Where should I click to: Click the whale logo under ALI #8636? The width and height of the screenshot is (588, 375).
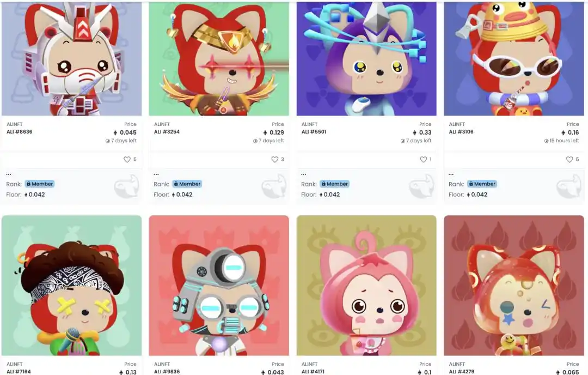[127, 186]
